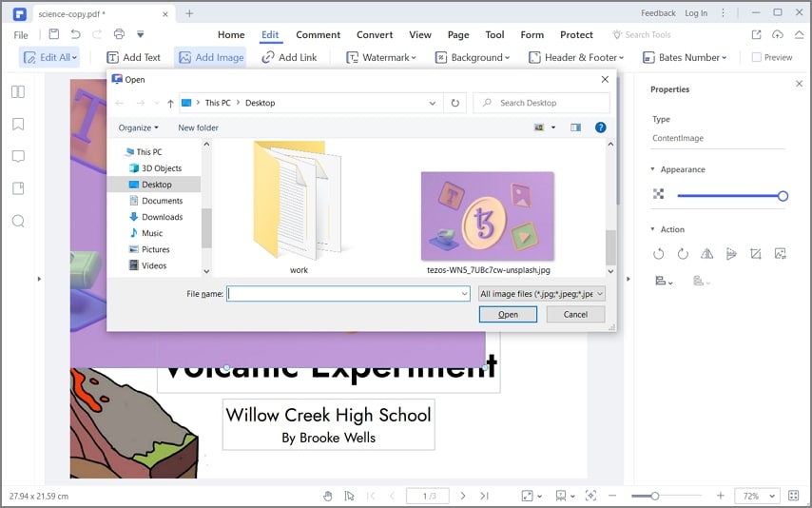This screenshot has width=812, height=508.
Task: Click Add Text tool
Action: click(134, 57)
